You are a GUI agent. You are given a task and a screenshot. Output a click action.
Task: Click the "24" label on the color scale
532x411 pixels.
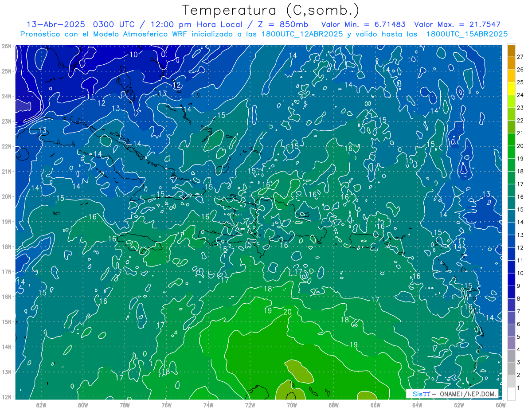click(520, 95)
